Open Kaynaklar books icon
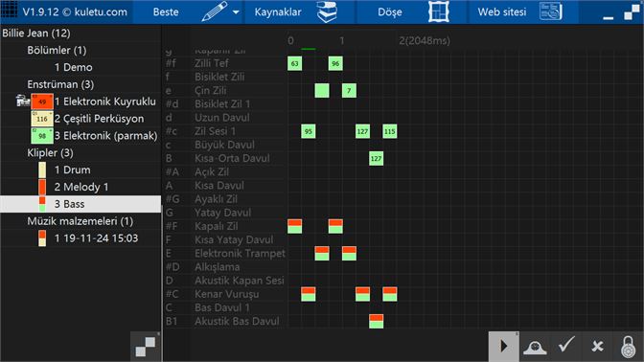Viewport: 644px width, 362px height. (327, 11)
